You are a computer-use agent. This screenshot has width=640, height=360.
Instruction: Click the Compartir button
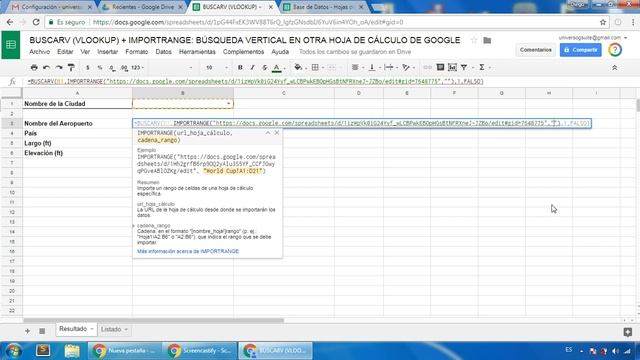pos(580,50)
